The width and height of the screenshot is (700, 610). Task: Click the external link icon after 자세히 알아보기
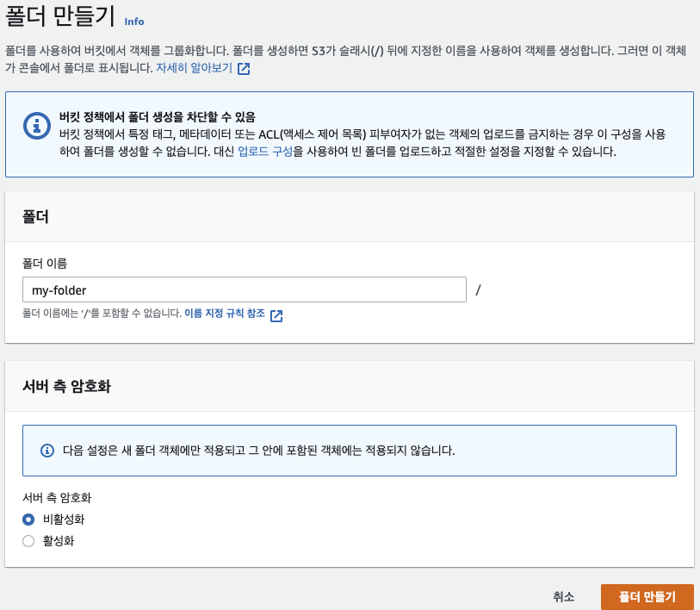point(244,68)
